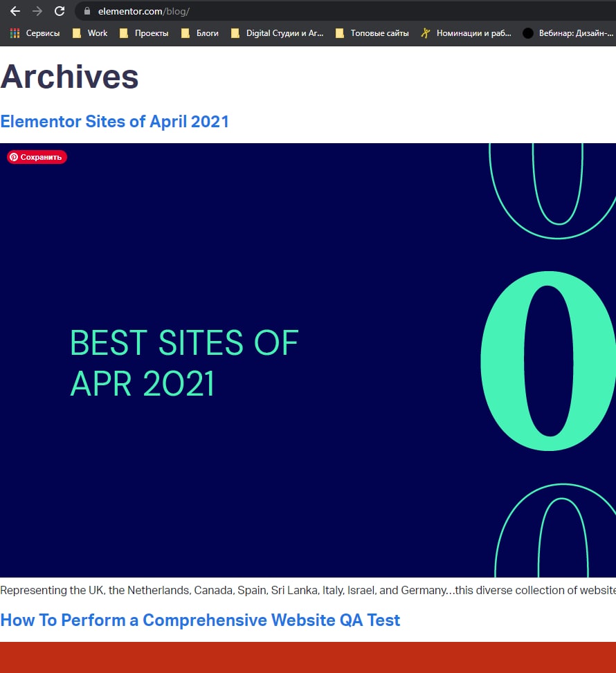The image size is (616, 673).
Task: Open How To Perform a Comprehensive Website QA Test
Action: (x=200, y=620)
